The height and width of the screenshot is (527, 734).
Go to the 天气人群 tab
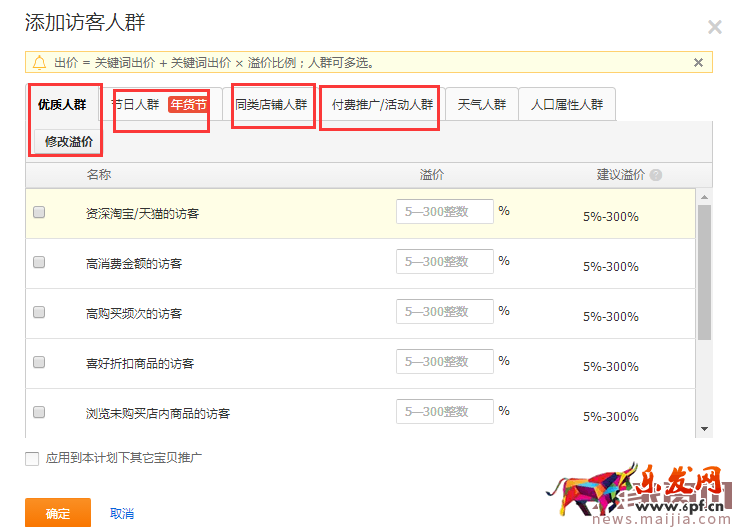pos(482,104)
